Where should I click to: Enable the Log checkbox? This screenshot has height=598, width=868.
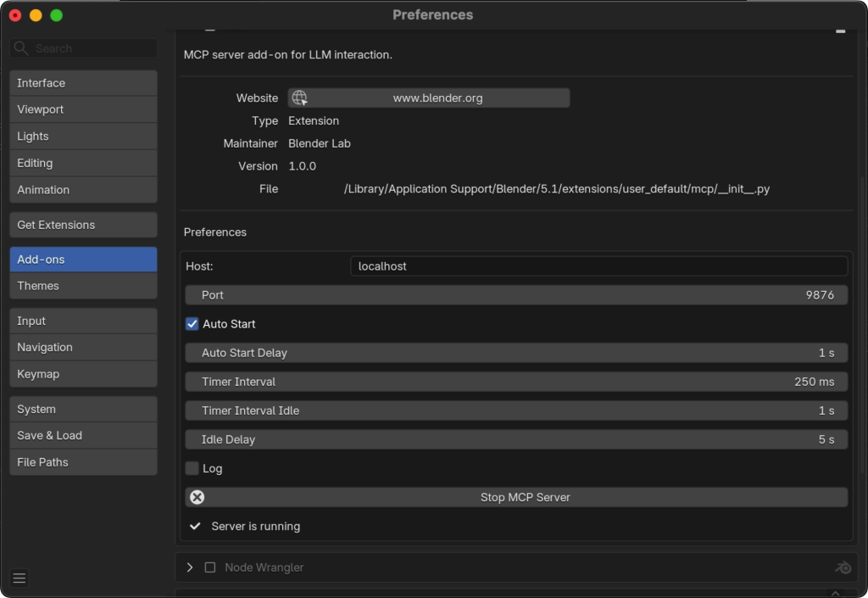point(192,468)
